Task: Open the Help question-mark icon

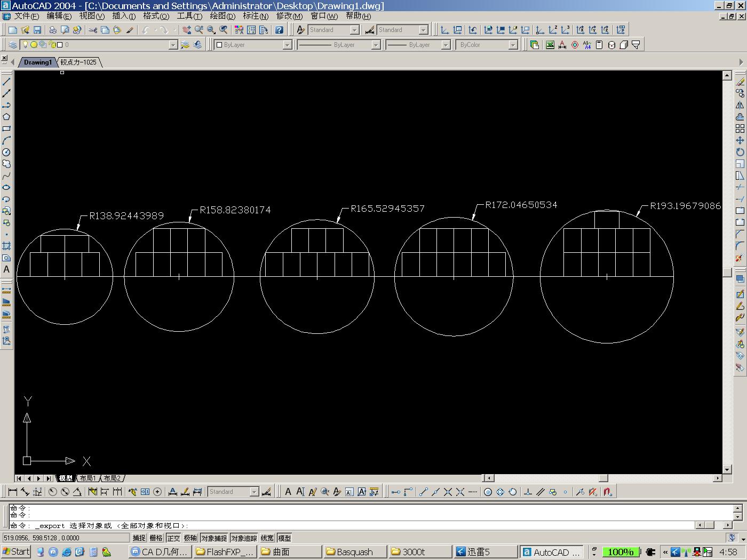Action: 279,30
